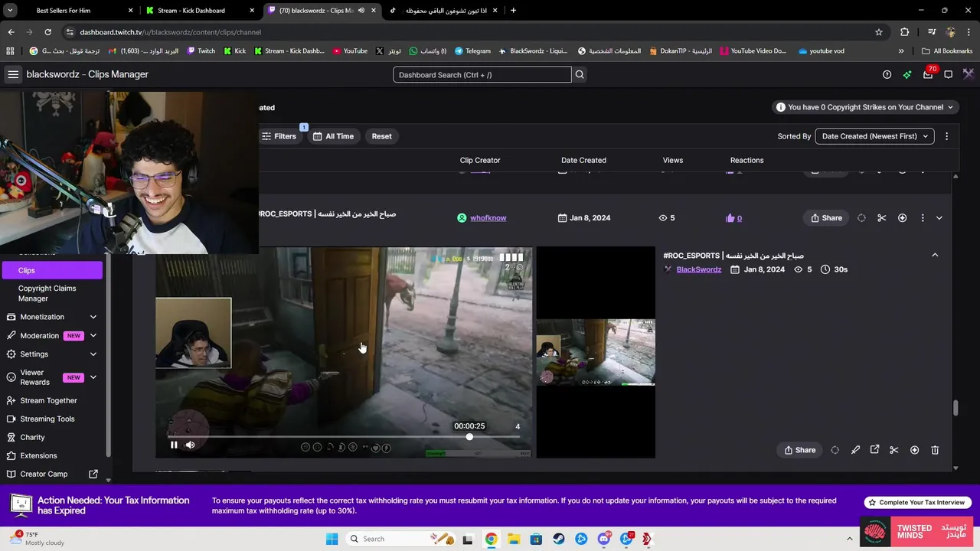The height and width of the screenshot is (551, 980).
Task: Click Complete Your Tax Interview button
Action: pyautogui.click(x=918, y=503)
